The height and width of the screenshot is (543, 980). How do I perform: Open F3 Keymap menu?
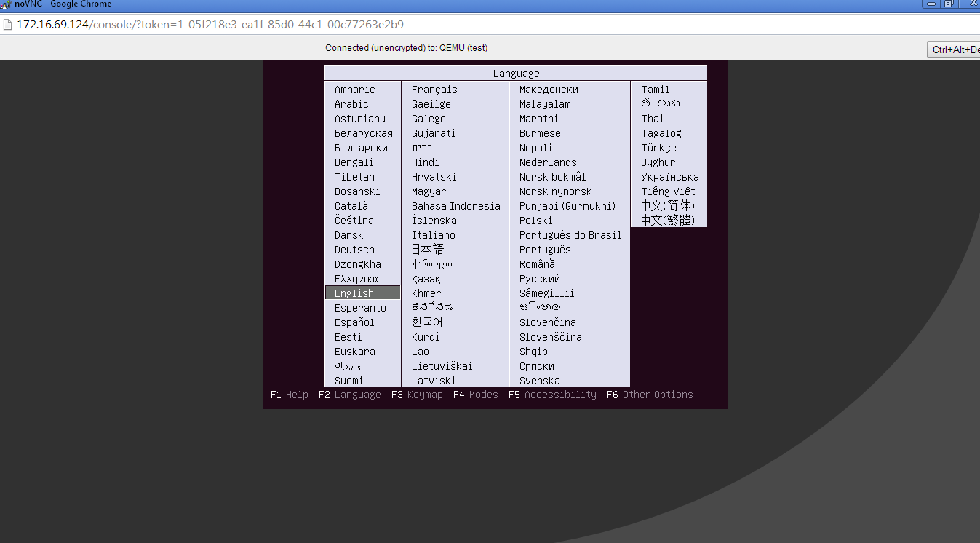coord(417,395)
